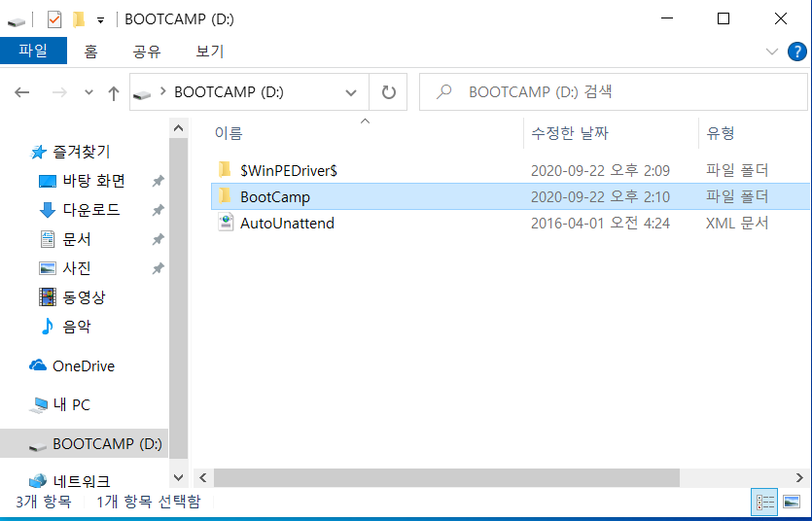The height and width of the screenshot is (521, 812).
Task: Click the $WinPEDriver$ folder name
Action: [289, 171]
